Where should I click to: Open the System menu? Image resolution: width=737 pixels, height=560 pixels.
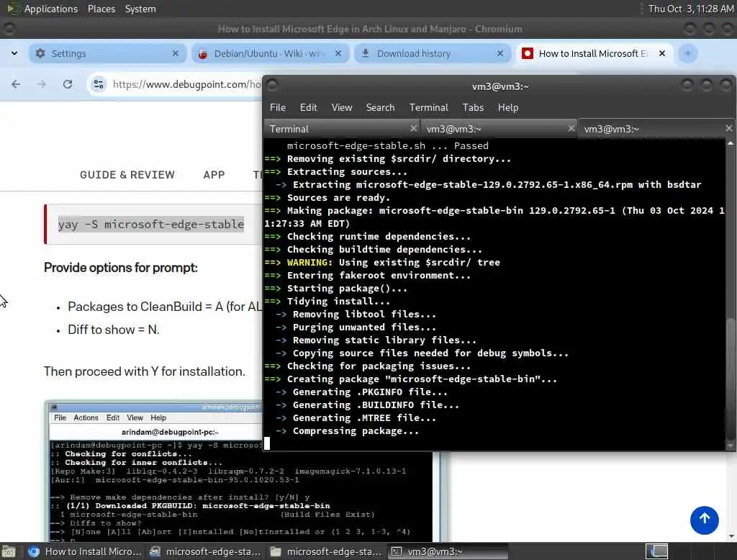[140, 9]
